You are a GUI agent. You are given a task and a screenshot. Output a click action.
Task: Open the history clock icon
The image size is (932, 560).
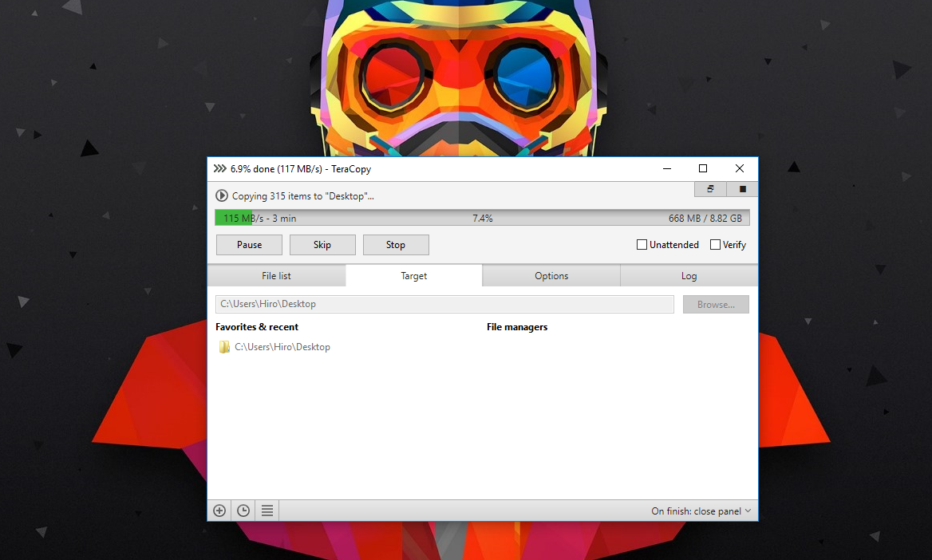[243, 511]
